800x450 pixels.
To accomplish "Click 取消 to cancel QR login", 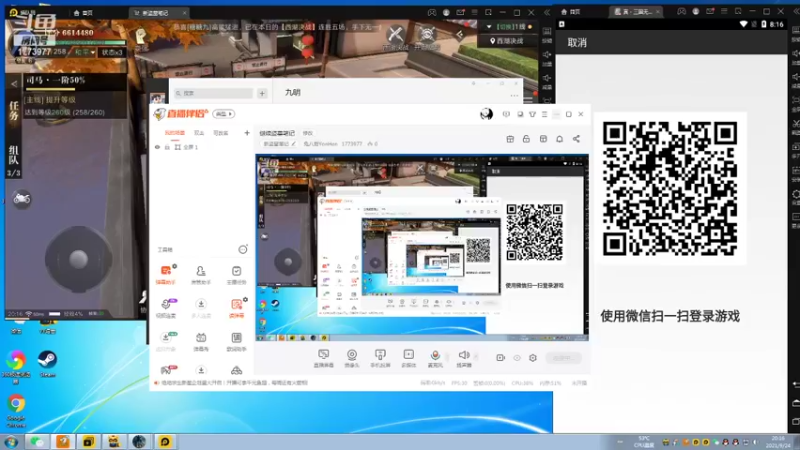I will click(577, 43).
